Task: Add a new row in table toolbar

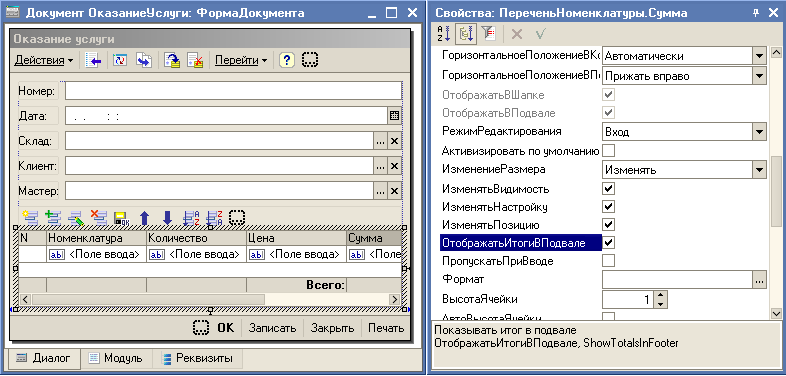Action: (x=30, y=218)
